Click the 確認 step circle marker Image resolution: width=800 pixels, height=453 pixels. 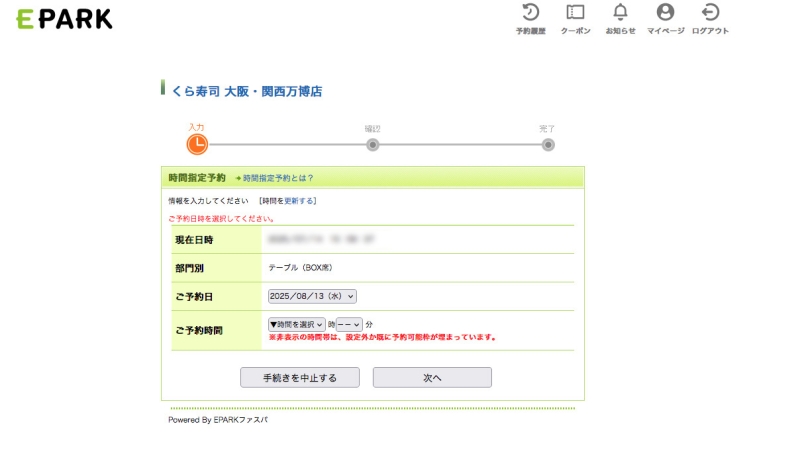click(372, 144)
